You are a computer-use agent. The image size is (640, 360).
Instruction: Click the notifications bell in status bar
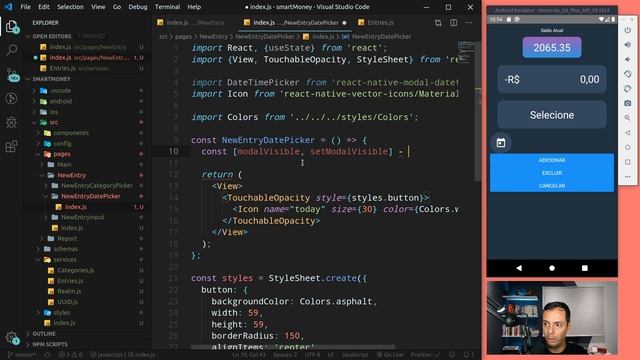click(469, 355)
